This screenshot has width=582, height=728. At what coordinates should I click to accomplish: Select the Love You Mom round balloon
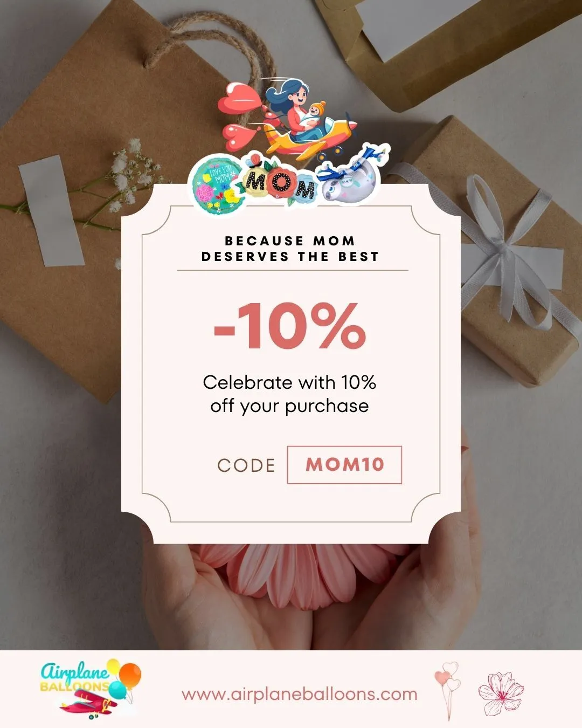point(217,184)
